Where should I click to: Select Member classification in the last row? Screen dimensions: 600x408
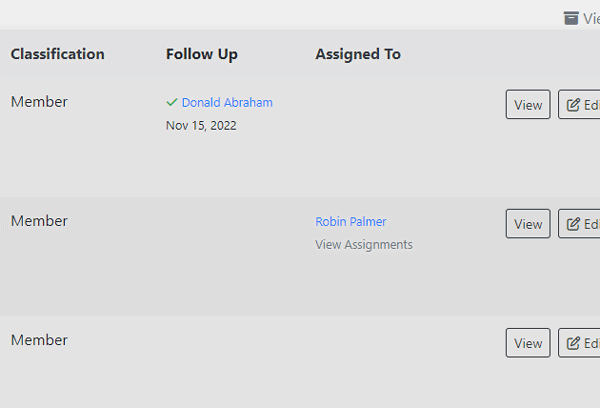pos(39,340)
